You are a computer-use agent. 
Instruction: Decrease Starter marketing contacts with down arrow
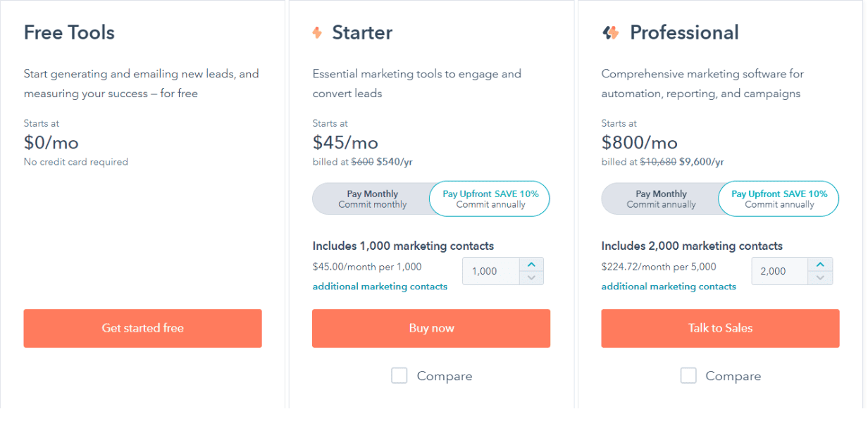[x=531, y=278]
